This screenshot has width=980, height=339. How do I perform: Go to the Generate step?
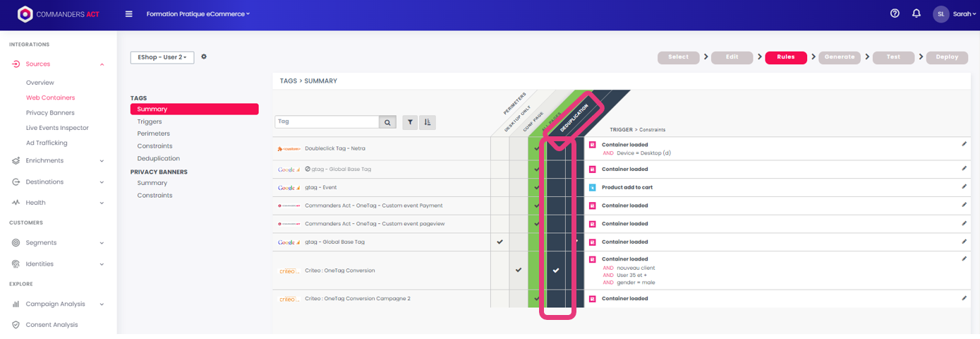point(839,57)
